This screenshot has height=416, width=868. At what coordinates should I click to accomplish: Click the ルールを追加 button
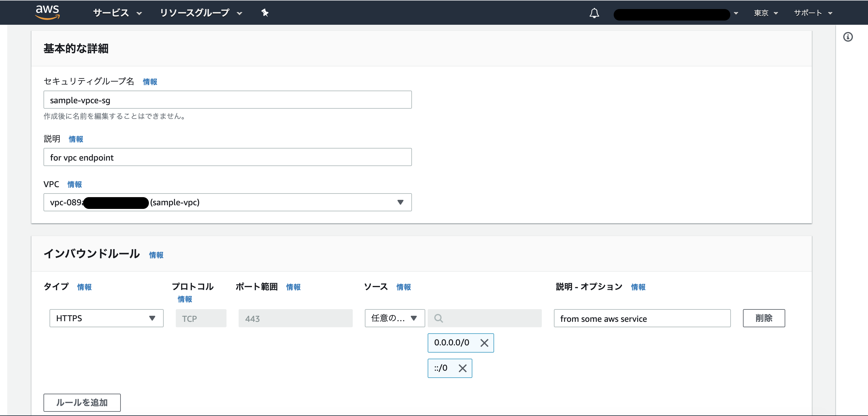pos(82,402)
